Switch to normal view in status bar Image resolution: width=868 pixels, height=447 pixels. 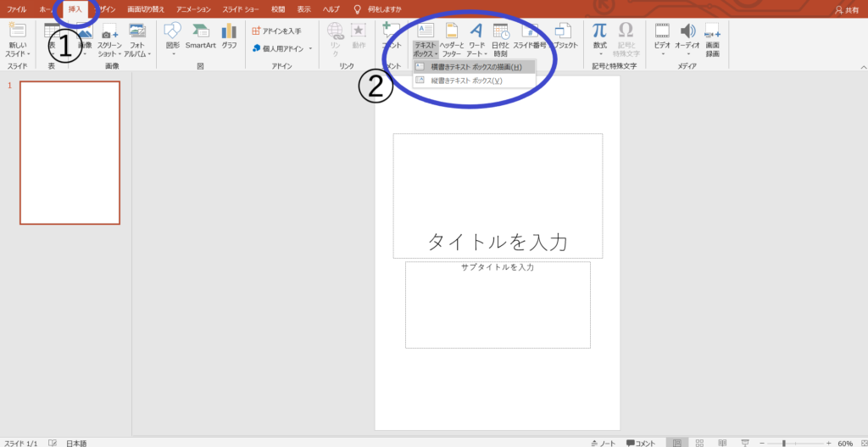click(677, 443)
